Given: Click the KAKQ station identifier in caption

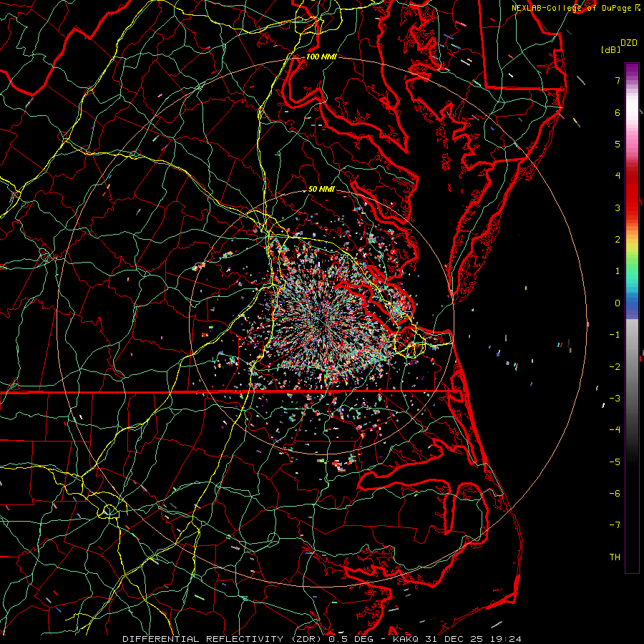Looking at the screenshot, I should pyautogui.click(x=406, y=639).
